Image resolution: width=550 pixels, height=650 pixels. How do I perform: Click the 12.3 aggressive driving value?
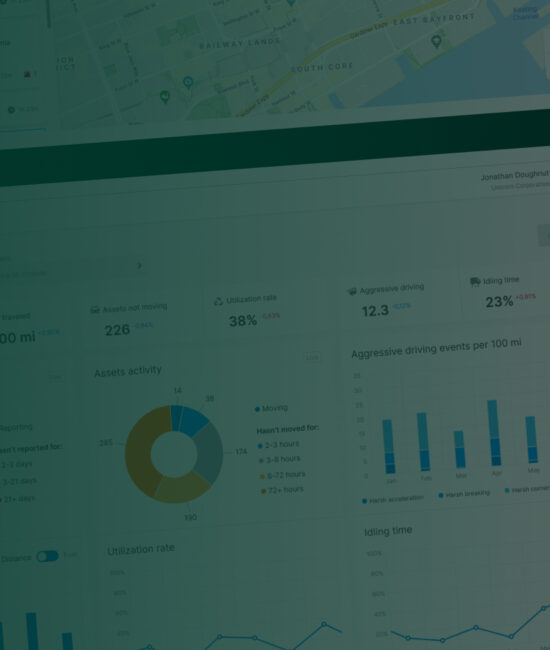375,310
